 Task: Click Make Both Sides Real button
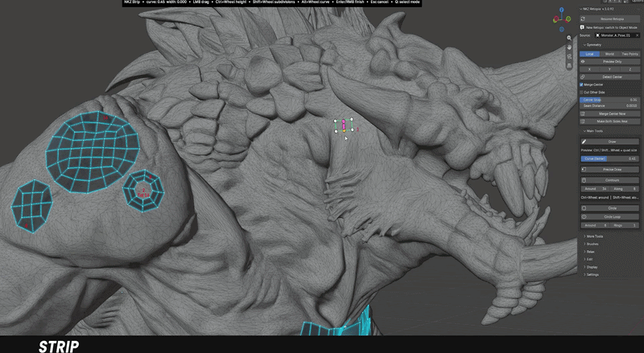coord(609,121)
